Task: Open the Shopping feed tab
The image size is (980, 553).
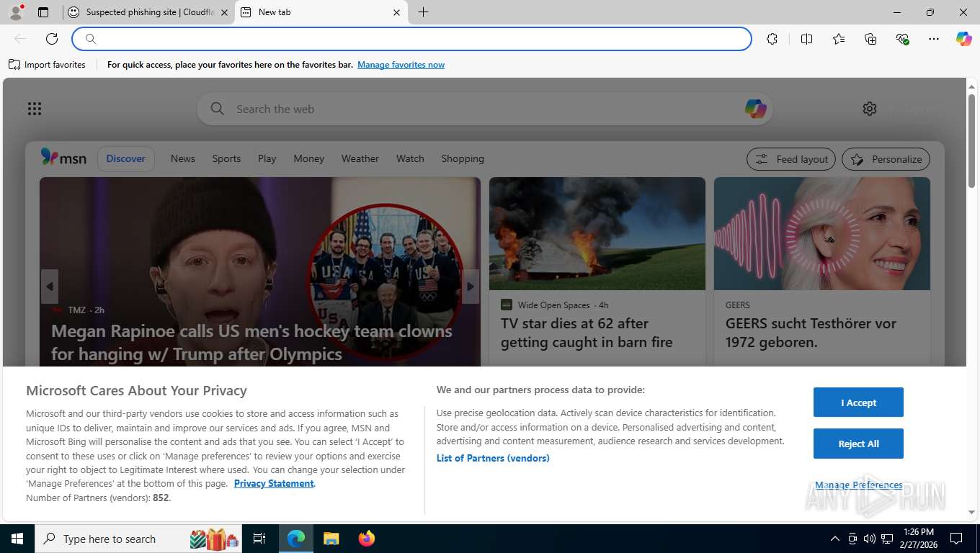Action: tap(463, 158)
